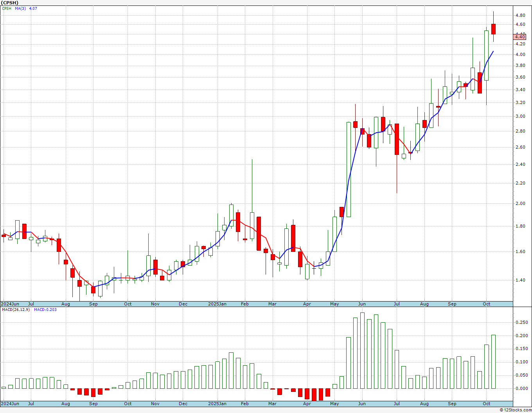Image resolution: width=532 pixels, height=413 pixels.
Task: Select the 0.200 MACD axis label
Action: [x=522, y=336]
